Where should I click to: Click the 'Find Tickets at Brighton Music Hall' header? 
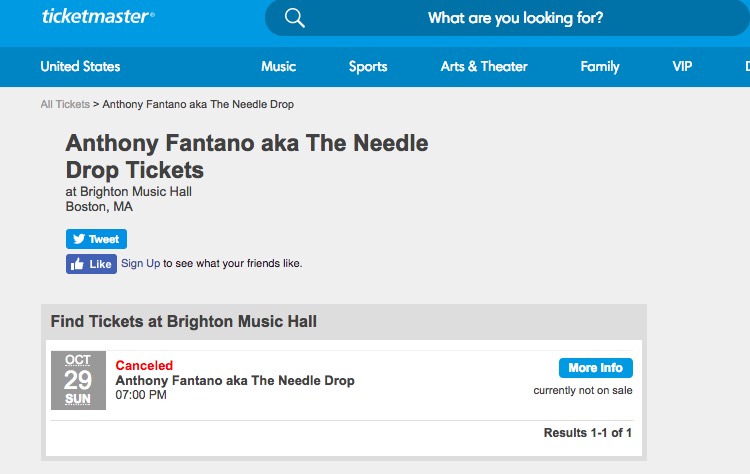point(184,321)
